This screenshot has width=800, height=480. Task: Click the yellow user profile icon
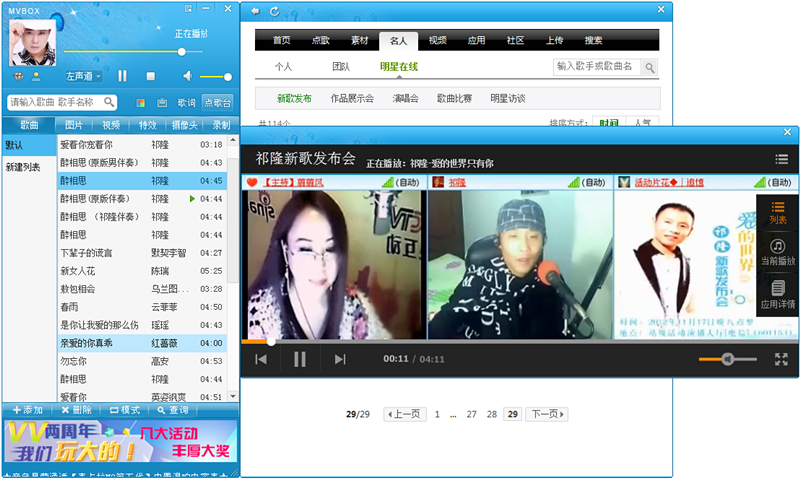coord(36,77)
